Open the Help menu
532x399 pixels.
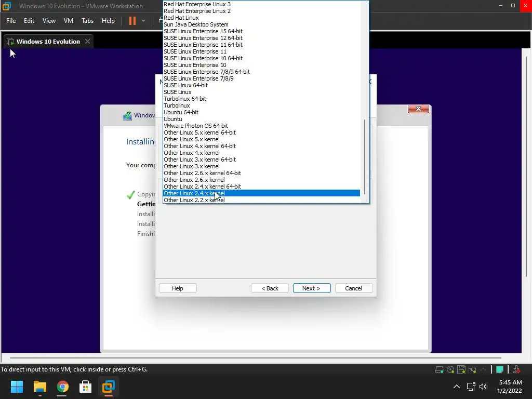pyautogui.click(x=108, y=21)
